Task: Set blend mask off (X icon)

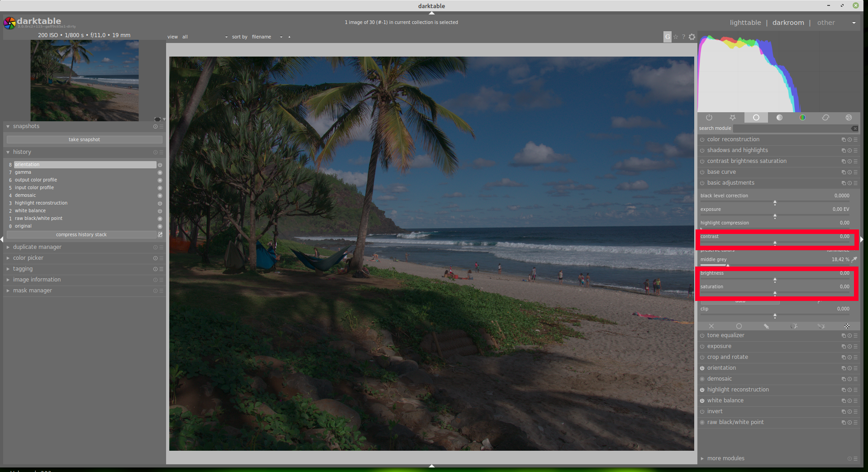Action: (711, 326)
